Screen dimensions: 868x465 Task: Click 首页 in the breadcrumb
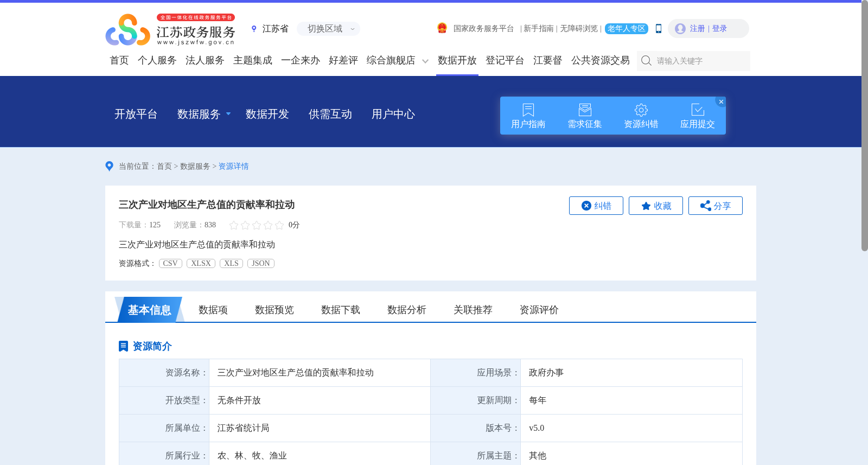coord(164,166)
